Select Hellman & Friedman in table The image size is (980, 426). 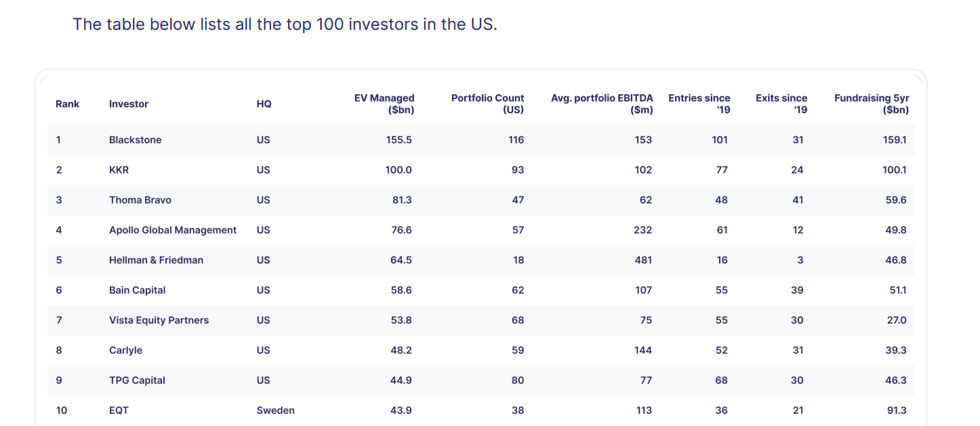click(x=156, y=260)
